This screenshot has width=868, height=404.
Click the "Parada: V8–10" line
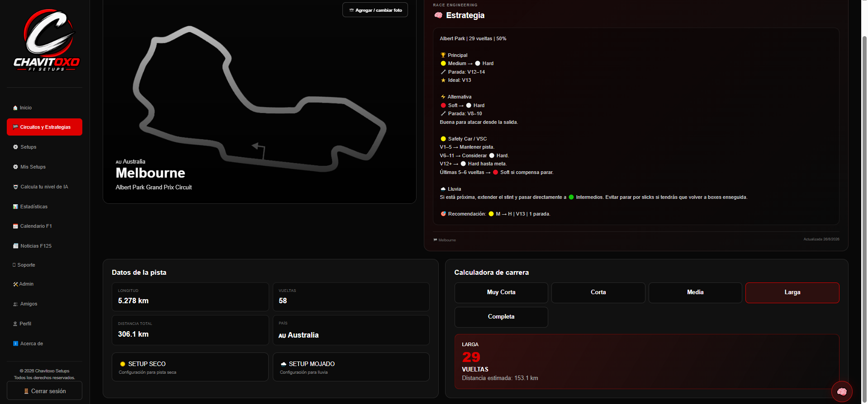(461, 114)
